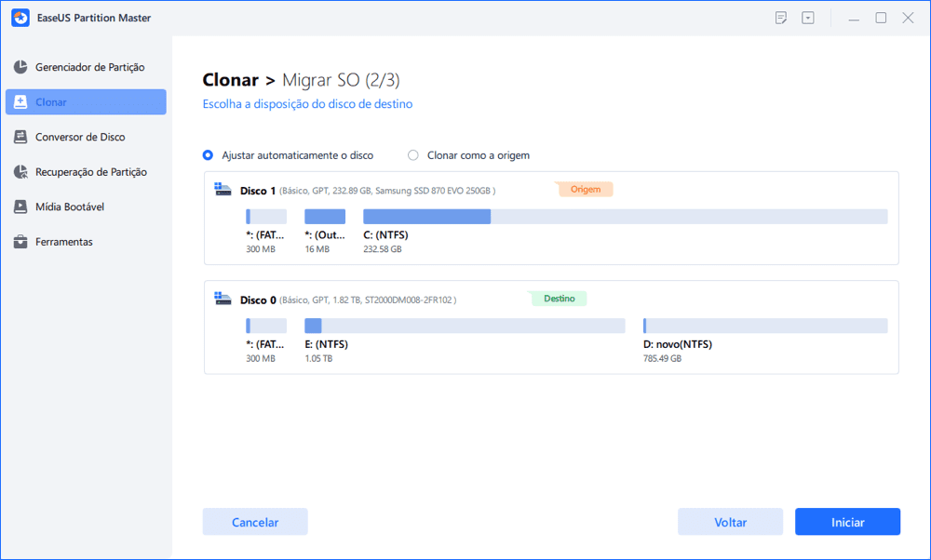Open Ferramentas in the sidebar
Screen dimensions: 931x560
(x=86, y=242)
